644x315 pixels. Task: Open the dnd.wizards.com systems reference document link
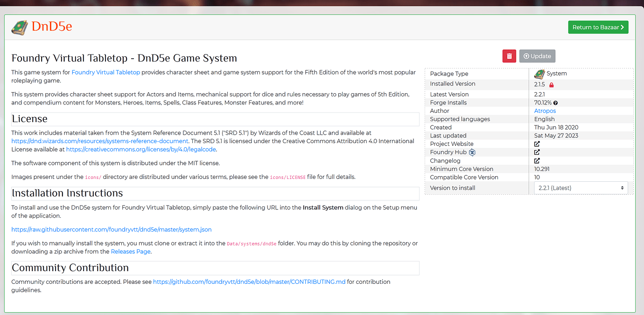tap(100, 141)
